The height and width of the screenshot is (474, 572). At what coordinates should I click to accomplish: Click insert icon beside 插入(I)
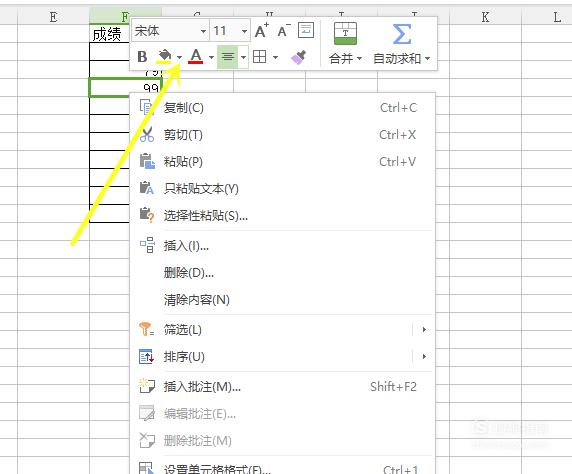(147, 245)
